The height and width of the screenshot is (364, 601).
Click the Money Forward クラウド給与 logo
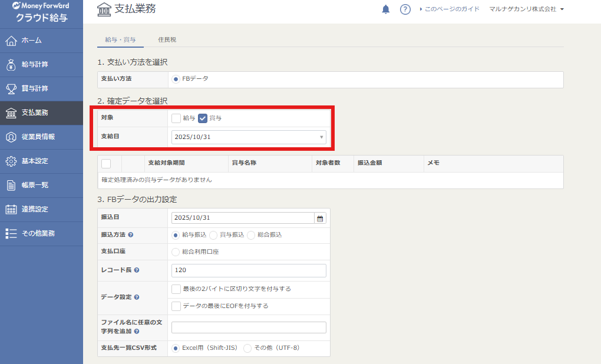point(41,12)
